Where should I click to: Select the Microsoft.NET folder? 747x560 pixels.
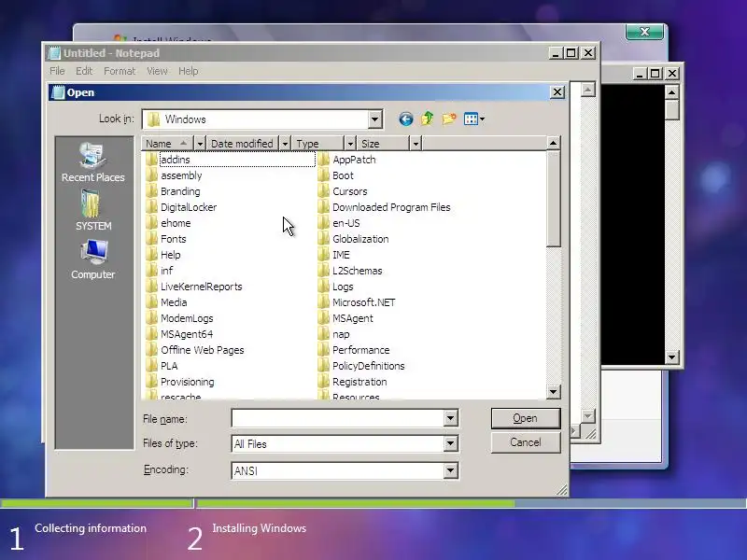point(357,302)
